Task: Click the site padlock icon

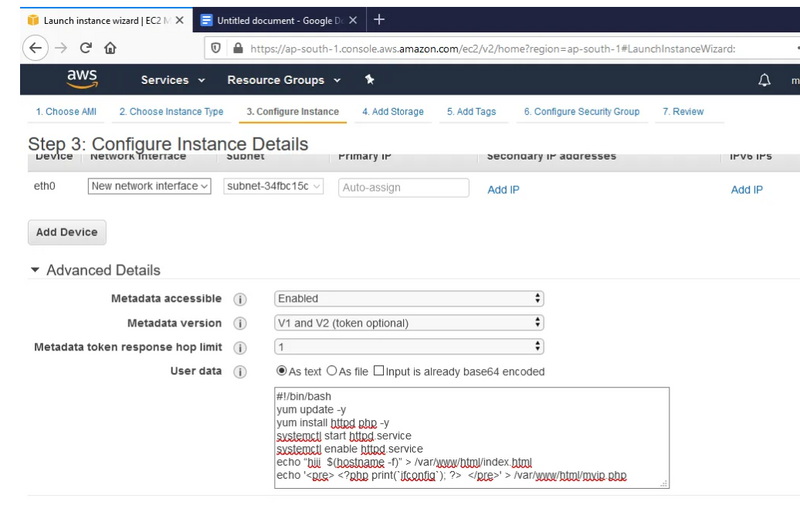Action: coord(238,48)
